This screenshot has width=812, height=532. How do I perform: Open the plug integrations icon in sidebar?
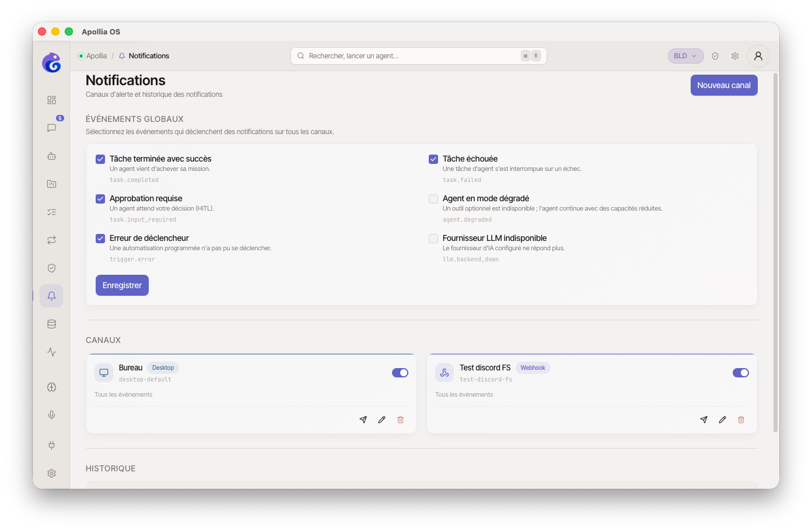click(51, 445)
